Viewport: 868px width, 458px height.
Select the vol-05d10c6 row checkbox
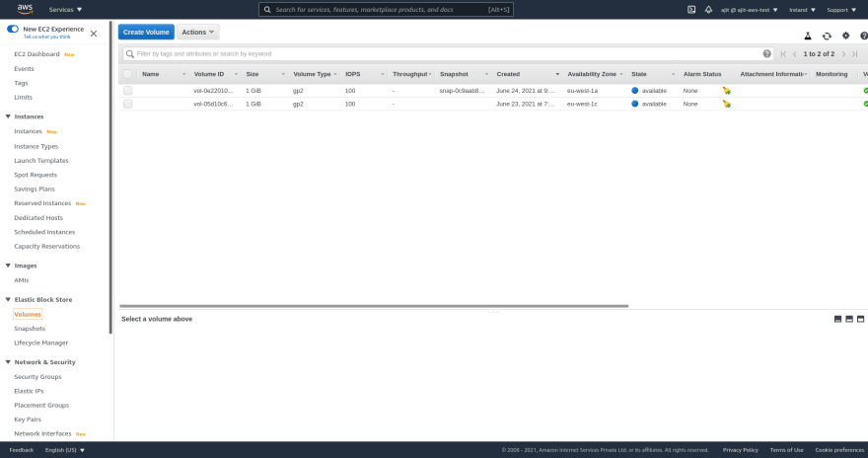128,104
